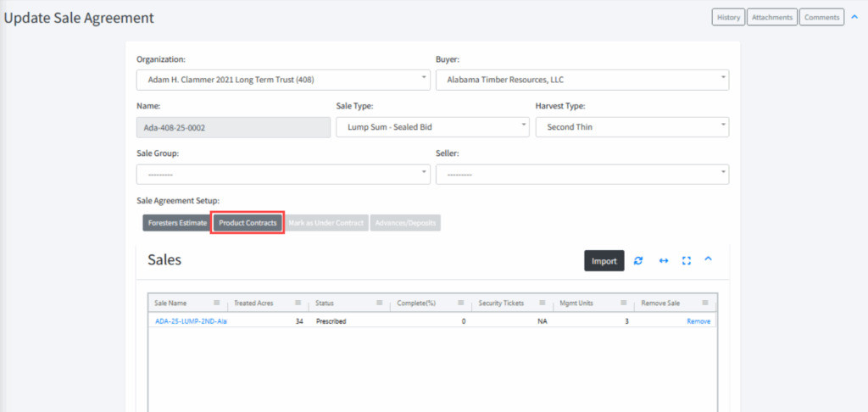The height and width of the screenshot is (412, 868).
Task: Click the horizontal fit-width arrows icon
Action: point(664,261)
